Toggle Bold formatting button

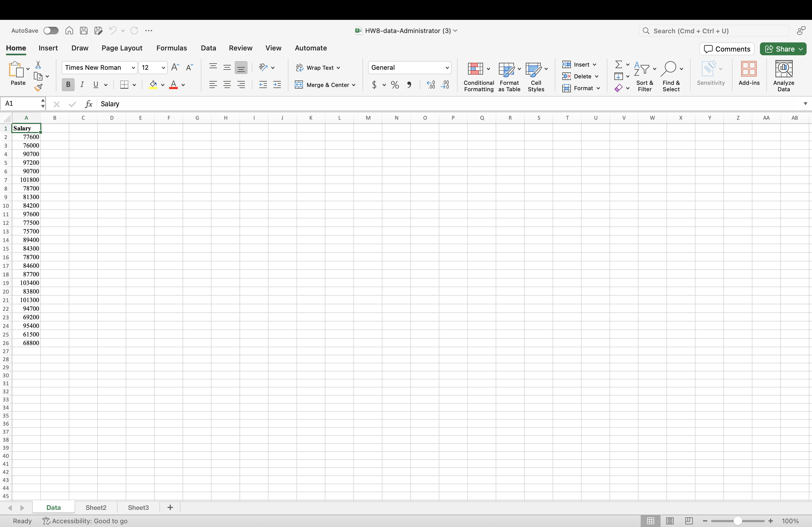(x=68, y=85)
